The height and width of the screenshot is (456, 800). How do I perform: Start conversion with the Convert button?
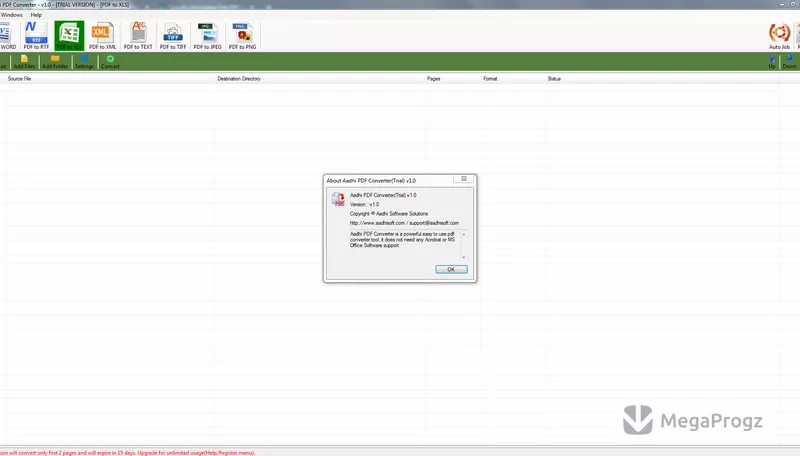(110, 62)
